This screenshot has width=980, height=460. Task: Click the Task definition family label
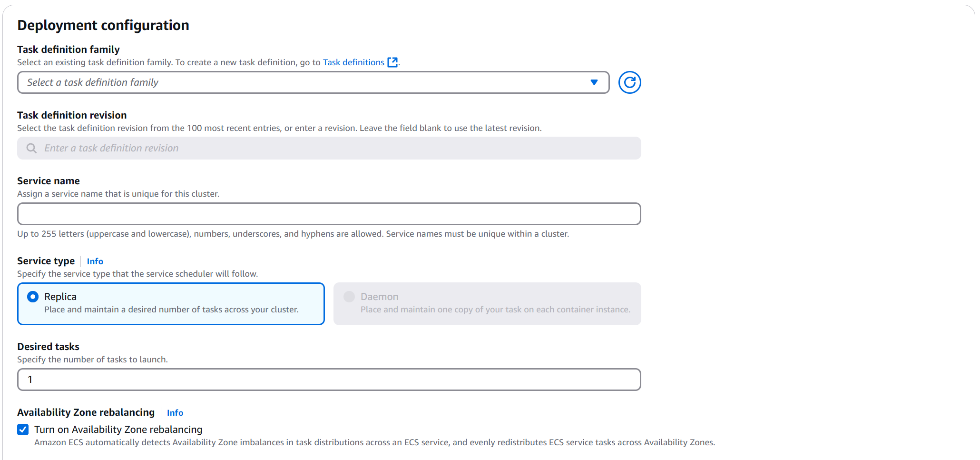click(x=69, y=50)
